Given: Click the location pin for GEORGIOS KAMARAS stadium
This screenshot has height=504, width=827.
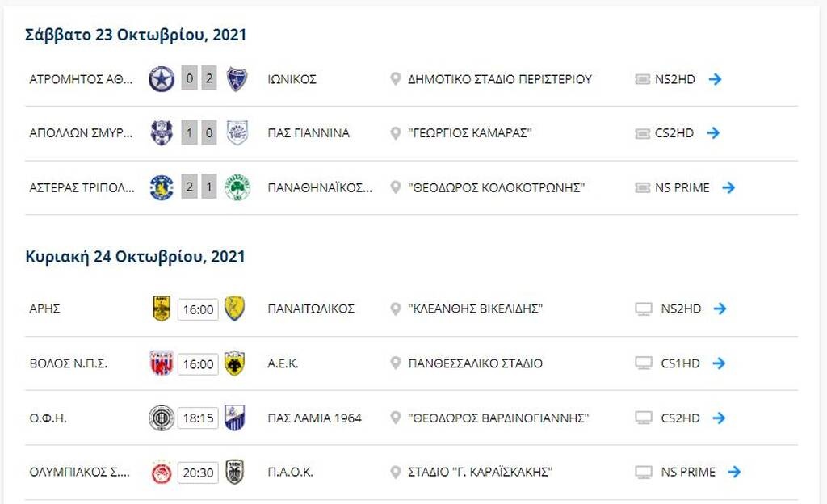Looking at the screenshot, I should pos(397,133).
